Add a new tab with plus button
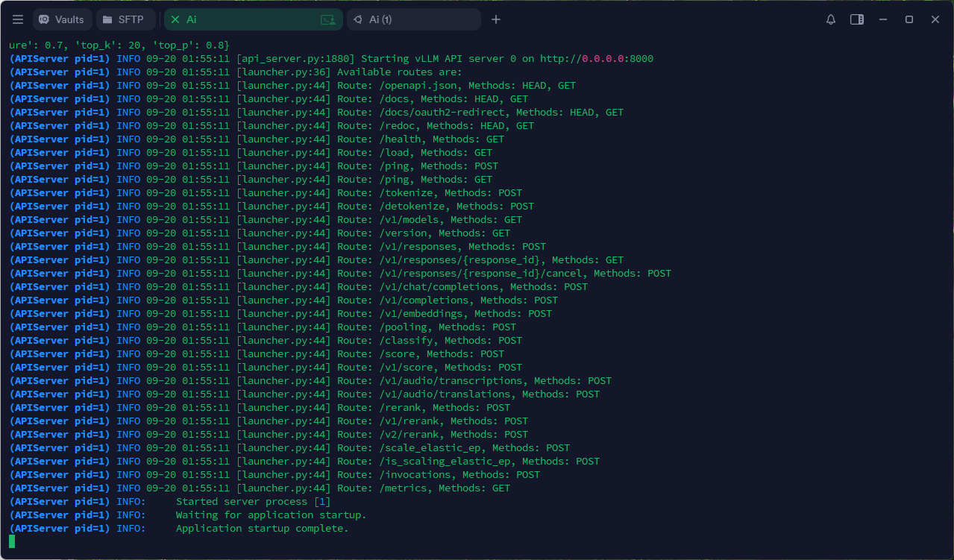This screenshot has width=954, height=560. [x=496, y=19]
